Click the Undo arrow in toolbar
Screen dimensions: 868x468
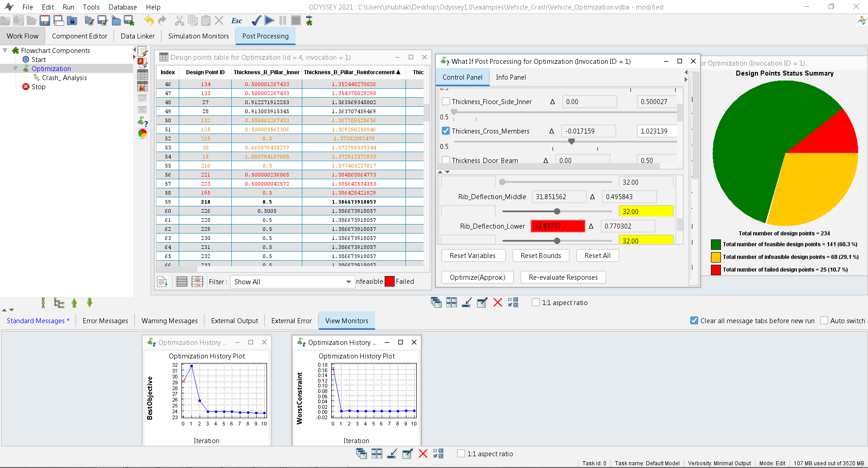148,20
